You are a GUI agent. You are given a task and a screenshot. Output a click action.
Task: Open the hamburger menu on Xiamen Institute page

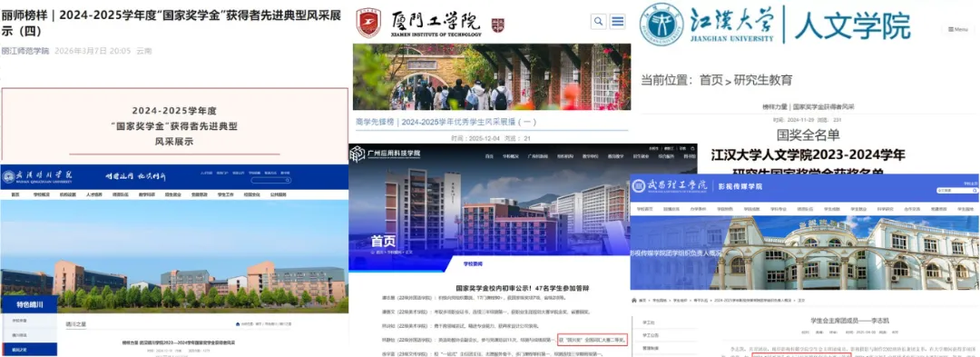coord(618,21)
